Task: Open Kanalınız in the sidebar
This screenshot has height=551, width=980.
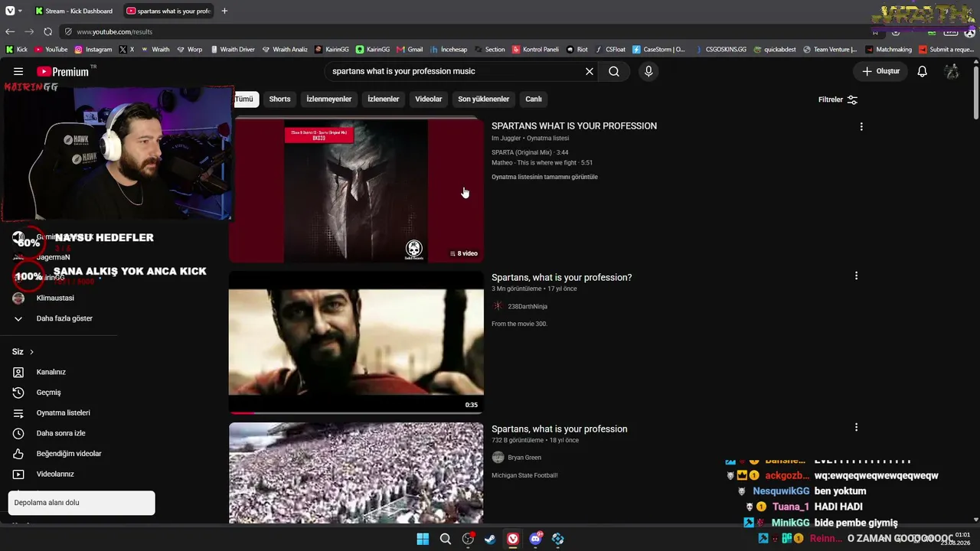Action: pyautogui.click(x=51, y=372)
